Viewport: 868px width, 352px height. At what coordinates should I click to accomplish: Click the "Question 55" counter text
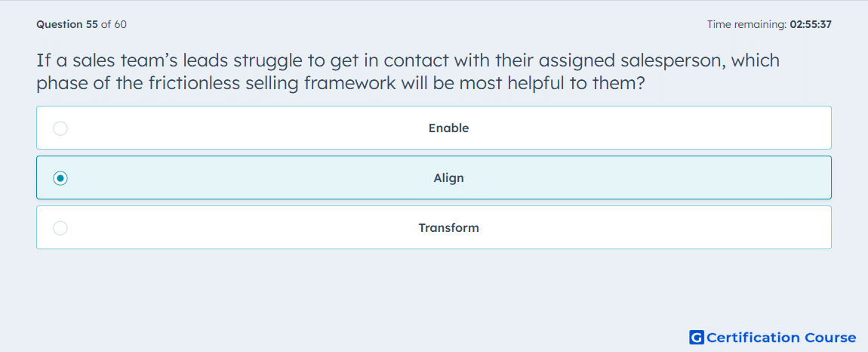click(67, 24)
